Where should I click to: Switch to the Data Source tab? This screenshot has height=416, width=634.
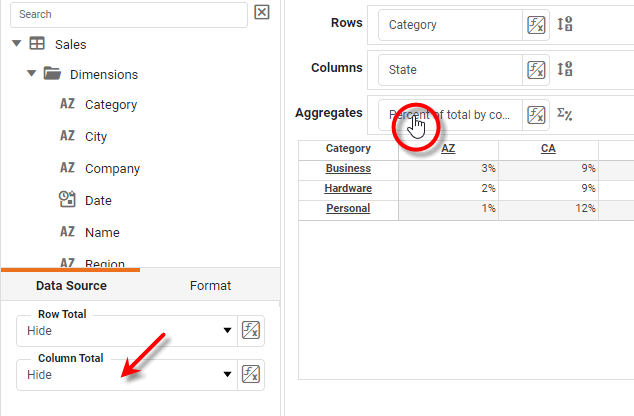pos(71,286)
